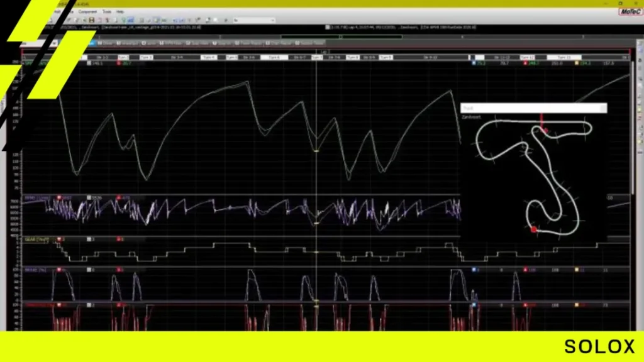Select the Str 7-8 track section

click(x=335, y=57)
